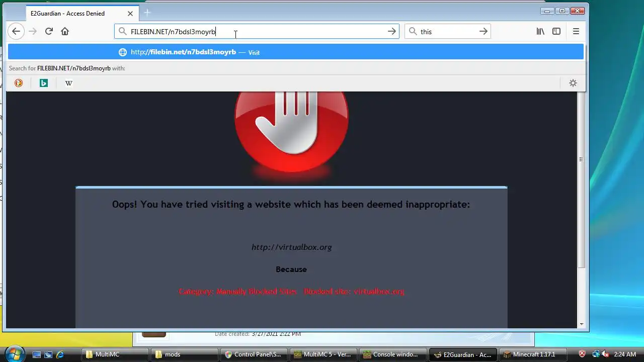Click Show Desktop quick launch icon
Screen dimensions: 644x362
(37, 354)
